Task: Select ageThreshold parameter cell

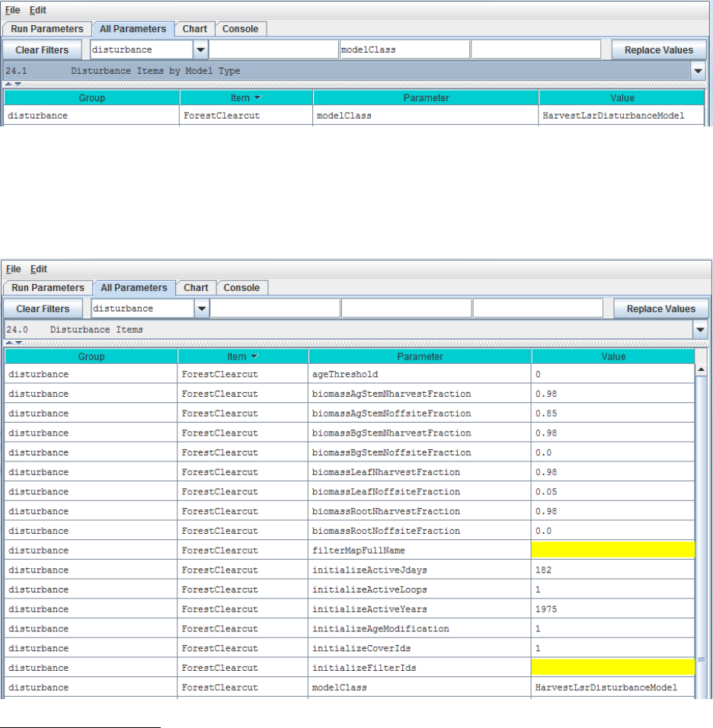Action: click(x=420, y=374)
